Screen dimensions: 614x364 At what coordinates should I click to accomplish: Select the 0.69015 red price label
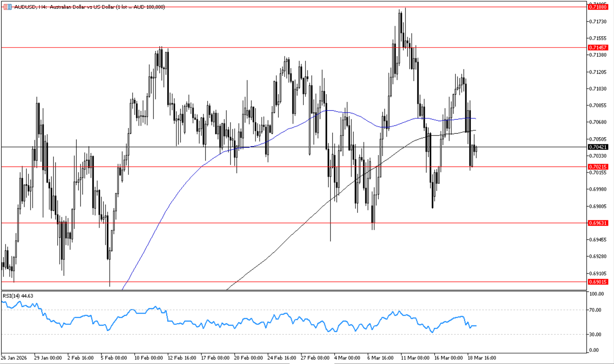coord(598,282)
